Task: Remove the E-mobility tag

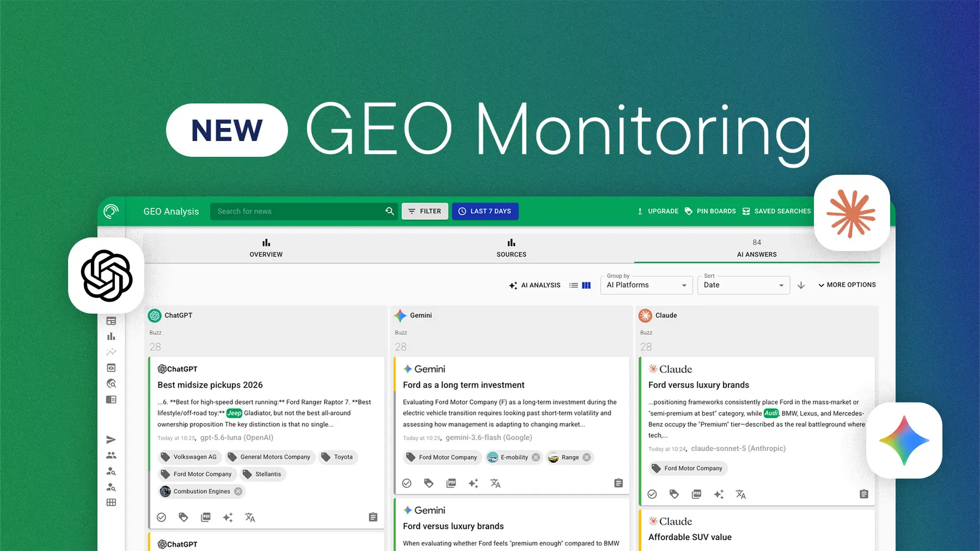Action: point(536,457)
